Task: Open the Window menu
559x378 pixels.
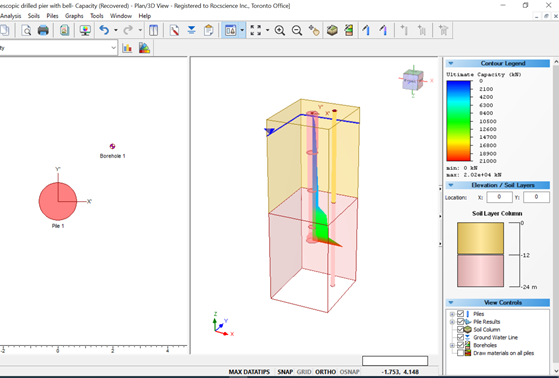Action: (121, 16)
